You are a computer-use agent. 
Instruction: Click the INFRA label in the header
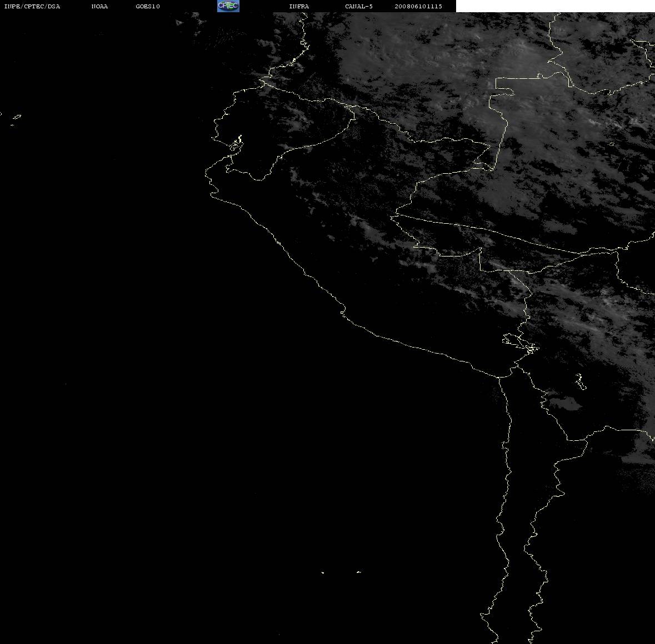point(299,6)
